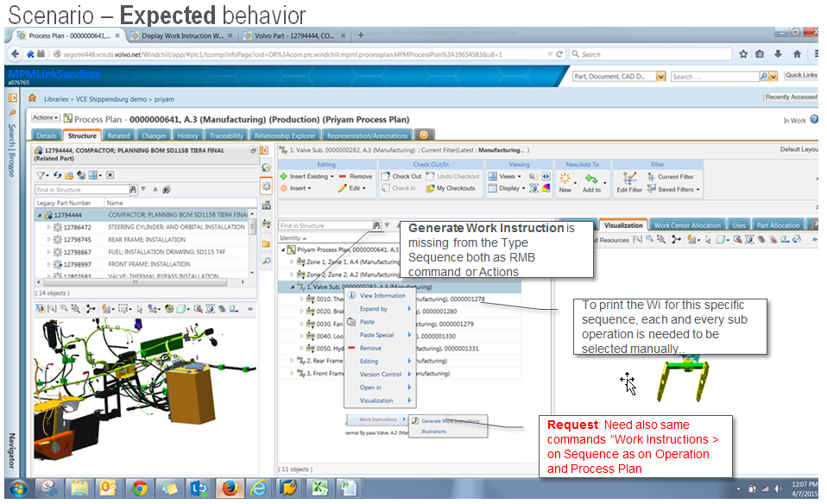Switch to browser tab Volvo Part - 12794444
This screenshot has height=504, width=827.
[x=294, y=36]
